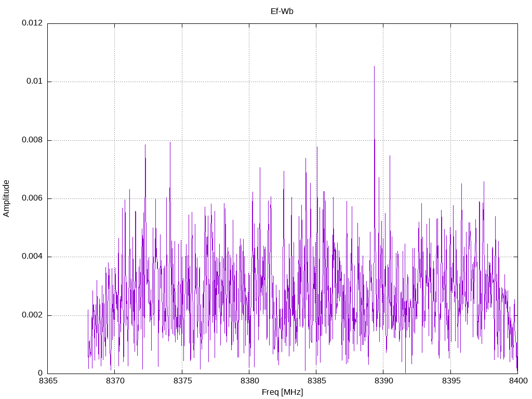532x399 pixels.
Task: Click the 0.012 y-axis tick label
Action: click(x=32, y=23)
